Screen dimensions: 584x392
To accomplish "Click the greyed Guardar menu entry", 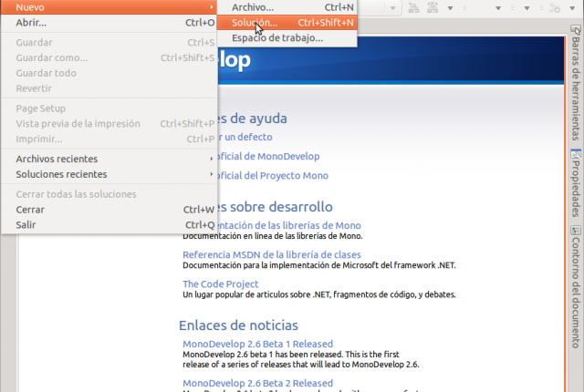I will pos(109,43).
